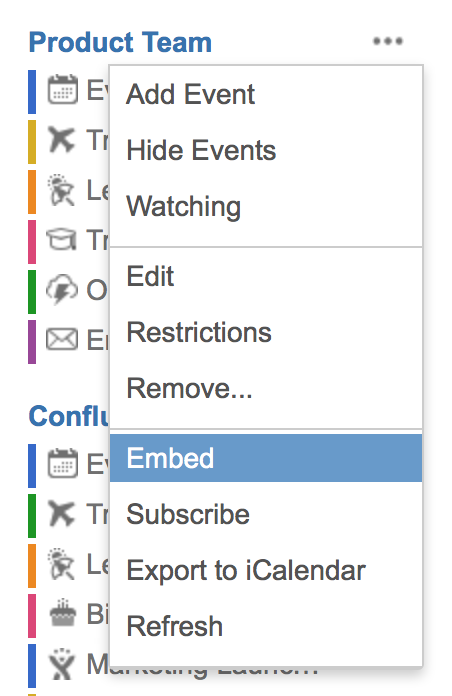Click the highlighted Embed option
This screenshot has width=452, height=696.
[x=266, y=458]
